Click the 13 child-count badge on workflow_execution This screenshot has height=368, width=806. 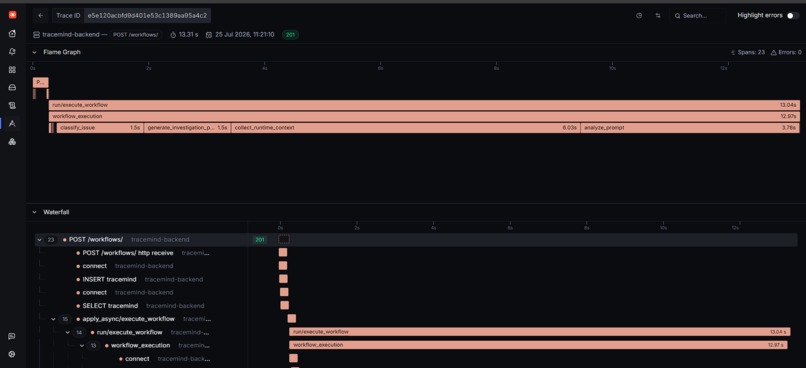click(x=93, y=345)
